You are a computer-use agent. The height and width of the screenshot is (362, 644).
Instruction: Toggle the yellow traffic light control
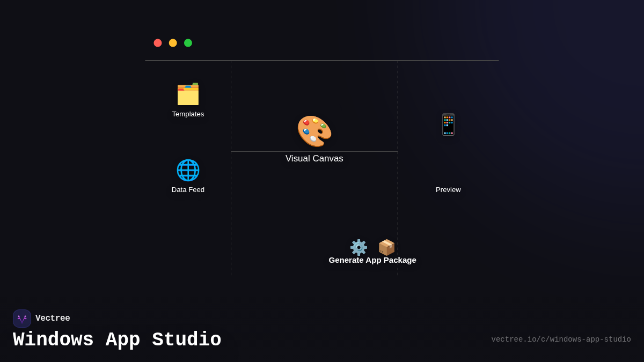[x=173, y=42]
